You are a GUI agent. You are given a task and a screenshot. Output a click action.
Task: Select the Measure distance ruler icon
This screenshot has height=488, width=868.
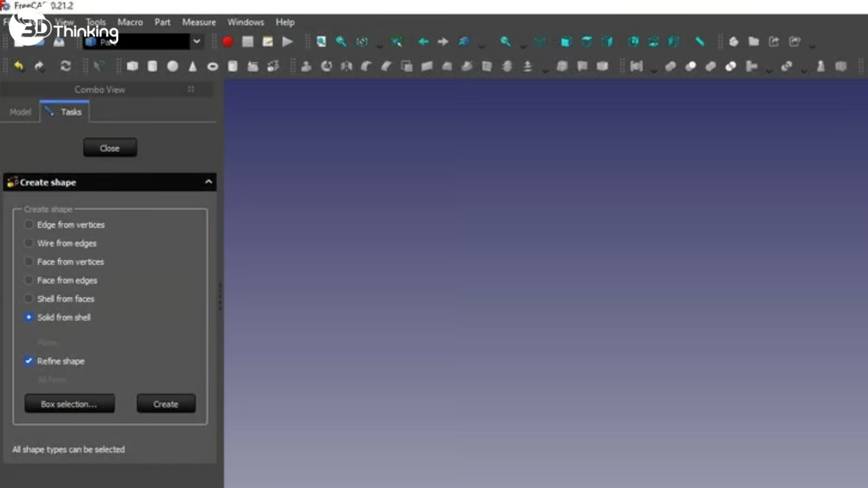coord(700,42)
